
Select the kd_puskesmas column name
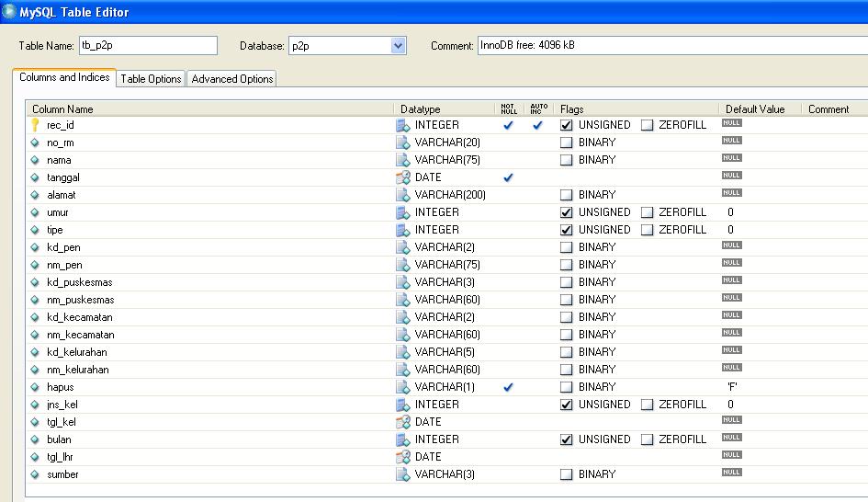pos(80,282)
